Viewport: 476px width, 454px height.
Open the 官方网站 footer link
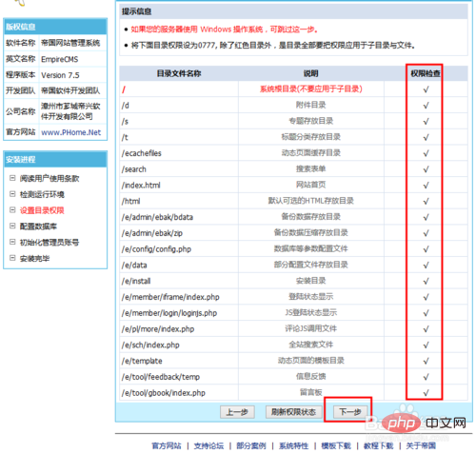point(167,445)
